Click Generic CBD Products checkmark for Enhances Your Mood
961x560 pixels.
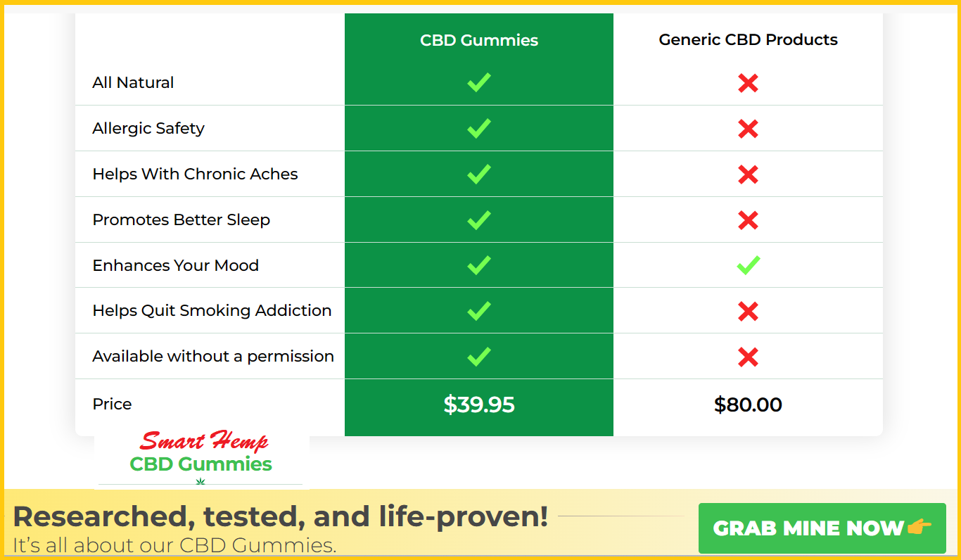(x=748, y=265)
